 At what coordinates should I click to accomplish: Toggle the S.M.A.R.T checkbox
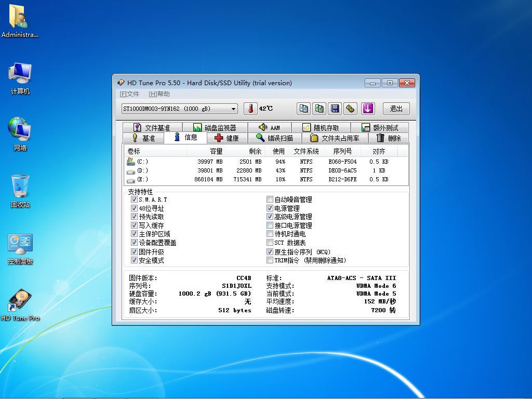tap(135, 199)
